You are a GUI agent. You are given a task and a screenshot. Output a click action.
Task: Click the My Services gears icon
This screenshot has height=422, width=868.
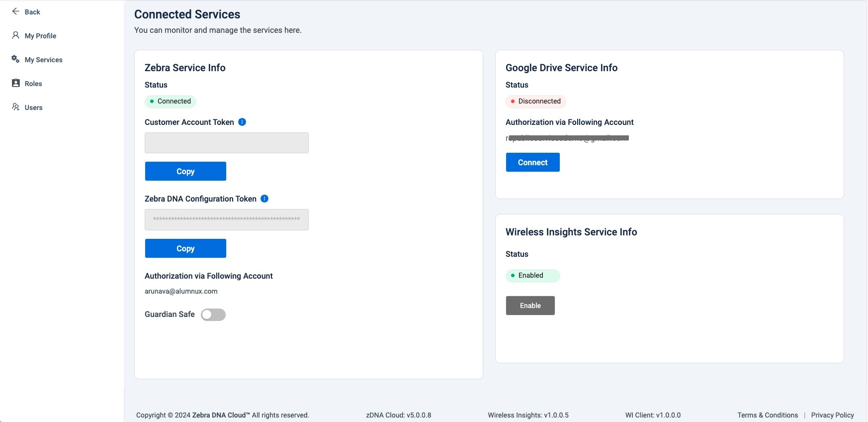15,59
